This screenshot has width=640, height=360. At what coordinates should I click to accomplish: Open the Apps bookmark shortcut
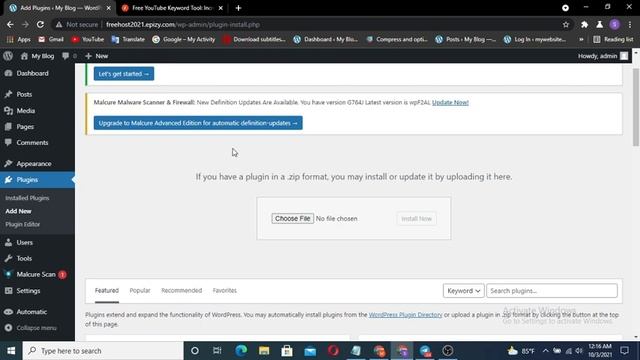18,39
